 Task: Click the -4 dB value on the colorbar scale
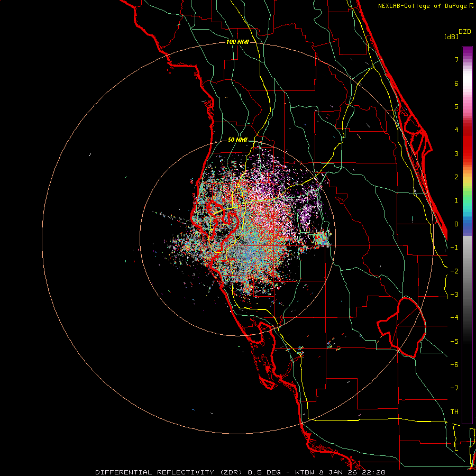pyautogui.click(x=454, y=318)
